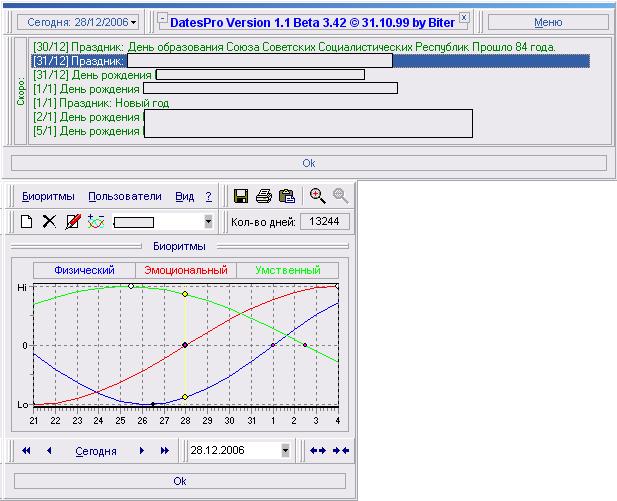Open the Биоритмы menu
617x501 pixels.
(x=47, y=197)
